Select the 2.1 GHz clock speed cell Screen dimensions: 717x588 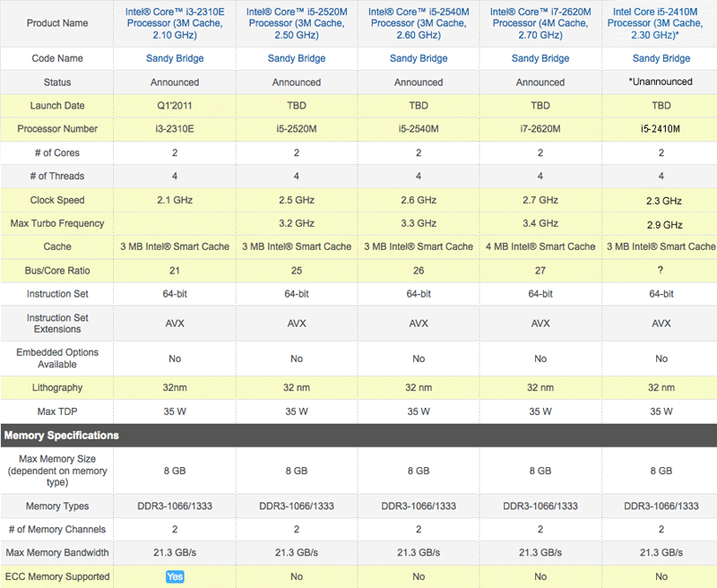click(175, 200)
